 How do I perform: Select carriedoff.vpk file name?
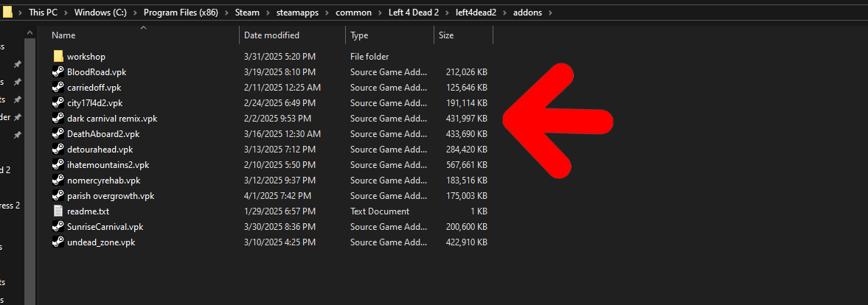pyautogui.click(x=94, y=87)
